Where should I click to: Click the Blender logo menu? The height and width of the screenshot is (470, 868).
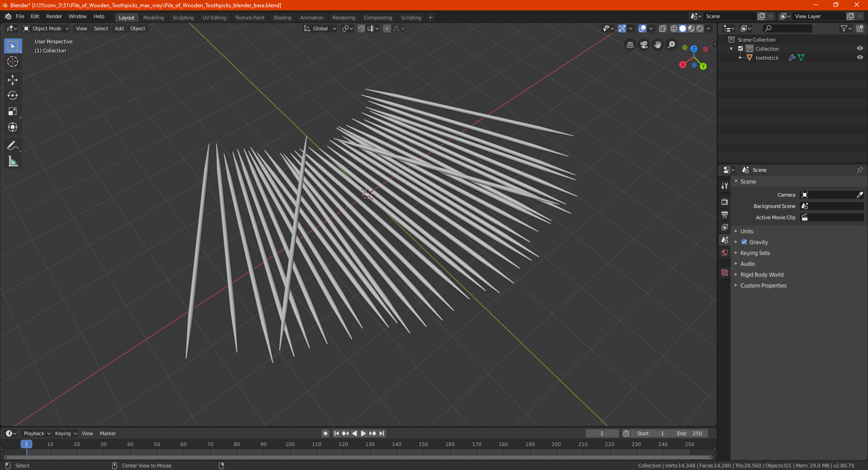click(8, 16)
